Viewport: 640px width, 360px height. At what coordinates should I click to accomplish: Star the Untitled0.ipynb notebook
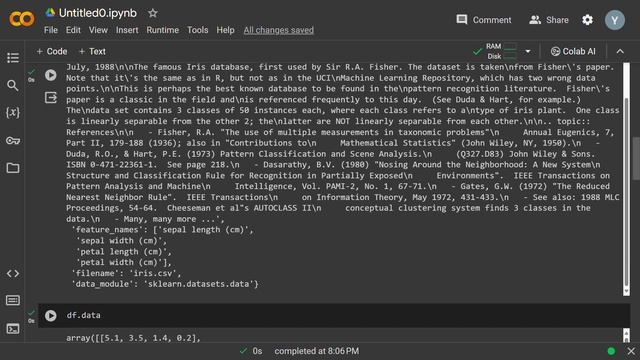click(153, 13)
